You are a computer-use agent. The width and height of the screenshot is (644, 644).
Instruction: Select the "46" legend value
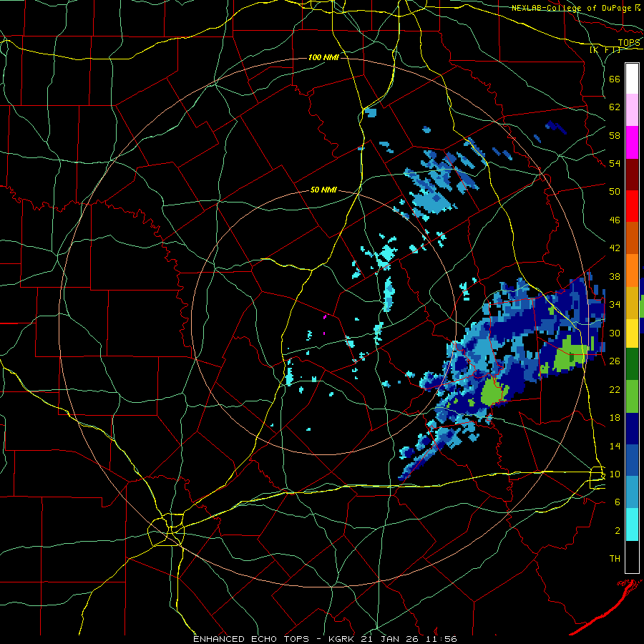(615, 220)
